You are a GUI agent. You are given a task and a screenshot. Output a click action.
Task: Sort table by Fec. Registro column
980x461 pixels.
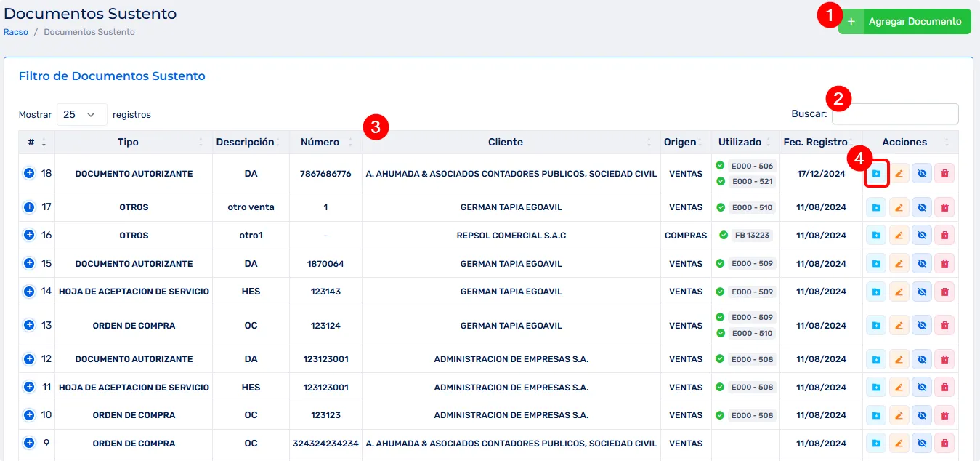[815, 143]
